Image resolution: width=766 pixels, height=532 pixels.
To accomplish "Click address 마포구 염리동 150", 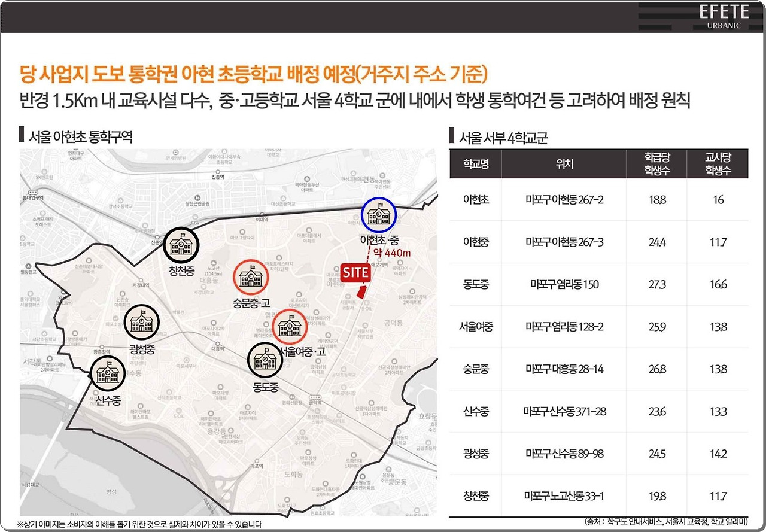I will click(564, 284).
